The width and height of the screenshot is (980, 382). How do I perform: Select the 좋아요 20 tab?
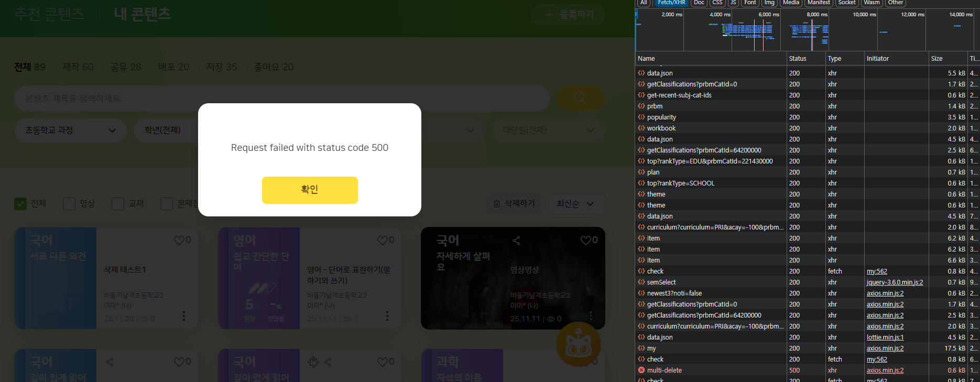pos(274,67)
